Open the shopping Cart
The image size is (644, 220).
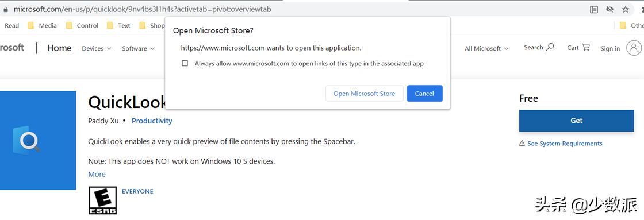(578, 48)
